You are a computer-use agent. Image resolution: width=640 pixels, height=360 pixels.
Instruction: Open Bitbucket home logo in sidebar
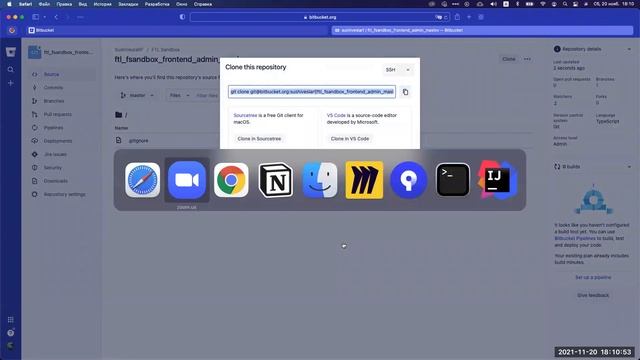(x=11, y=52)
